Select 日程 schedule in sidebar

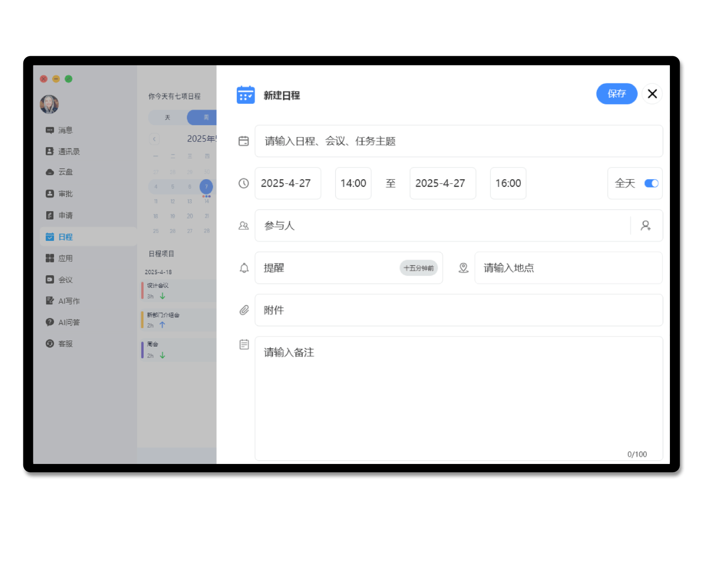click(x=88, y=237)
